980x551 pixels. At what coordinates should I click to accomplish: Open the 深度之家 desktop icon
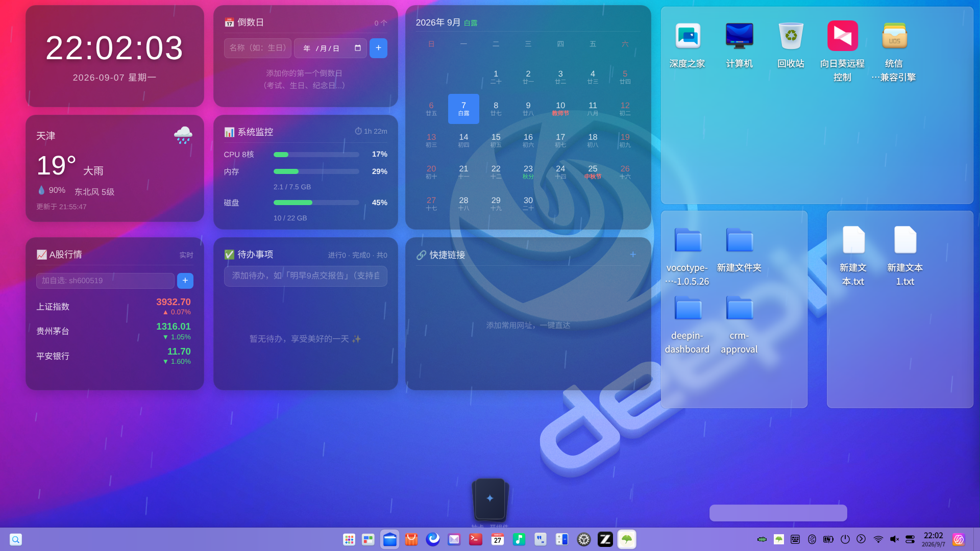point(688,45)
